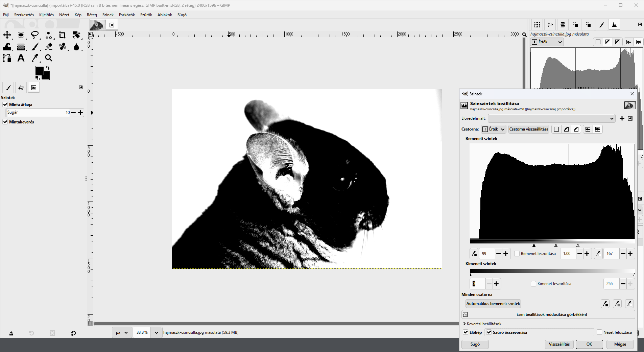Open Érték channel dropdown in histogram dock
644x352 pixels.
tap(547, 42)
